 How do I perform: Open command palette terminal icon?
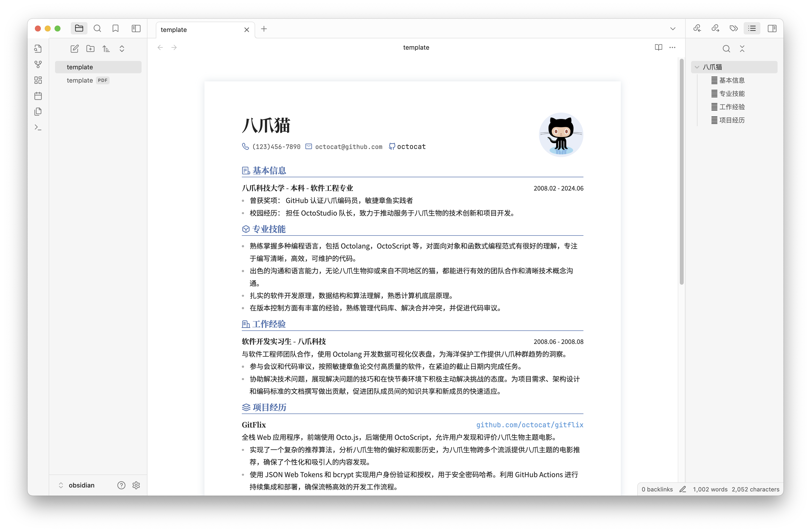coord(38,127)
